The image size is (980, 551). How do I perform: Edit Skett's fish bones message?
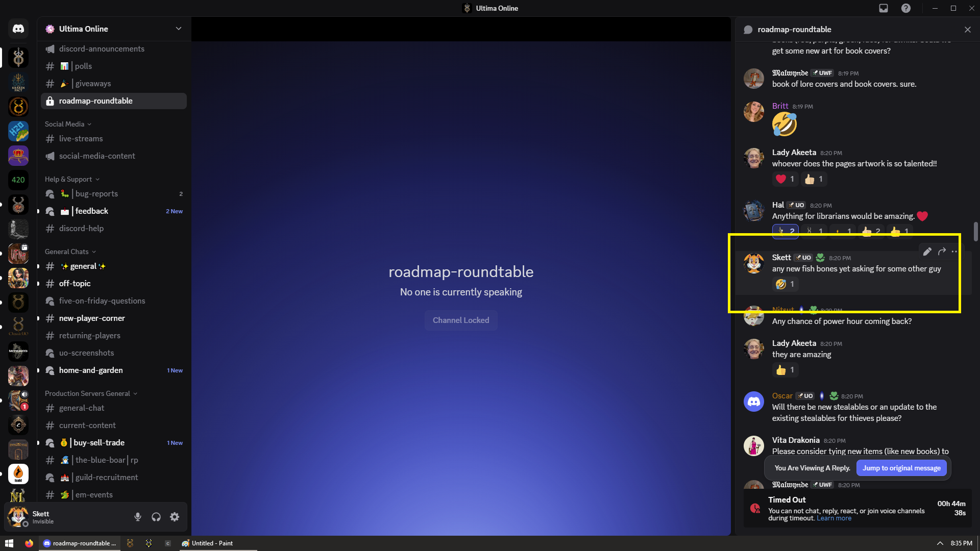(927, 252)
